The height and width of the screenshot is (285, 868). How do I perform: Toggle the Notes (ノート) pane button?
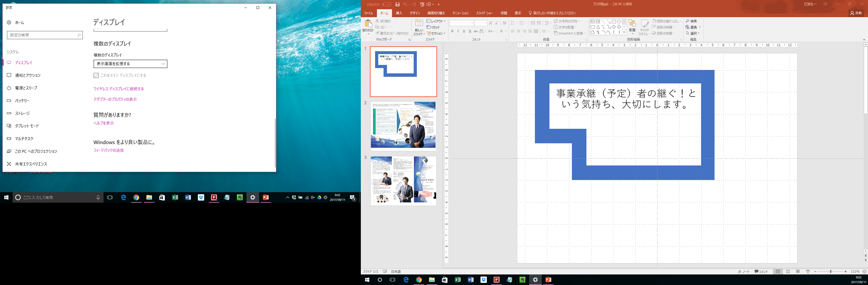(744, 272)
